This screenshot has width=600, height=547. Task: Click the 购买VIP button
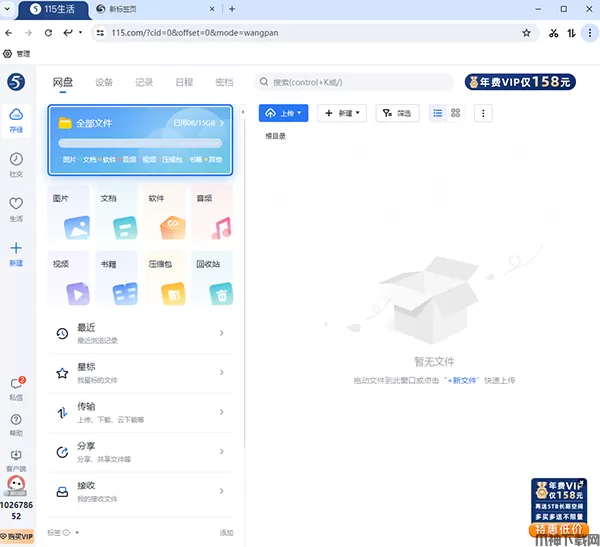(16, 537)
